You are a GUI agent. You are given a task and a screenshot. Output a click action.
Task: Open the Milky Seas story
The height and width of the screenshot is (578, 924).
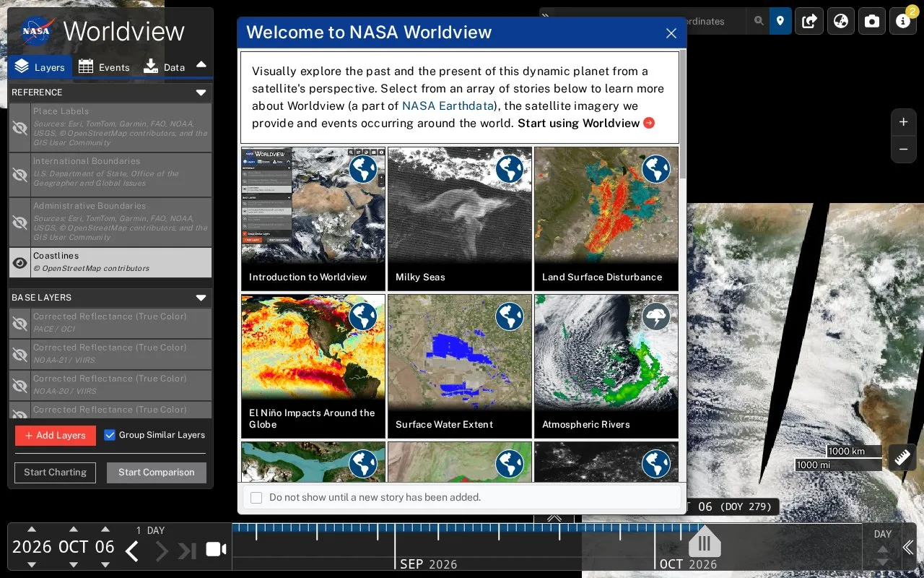(460, 219)
